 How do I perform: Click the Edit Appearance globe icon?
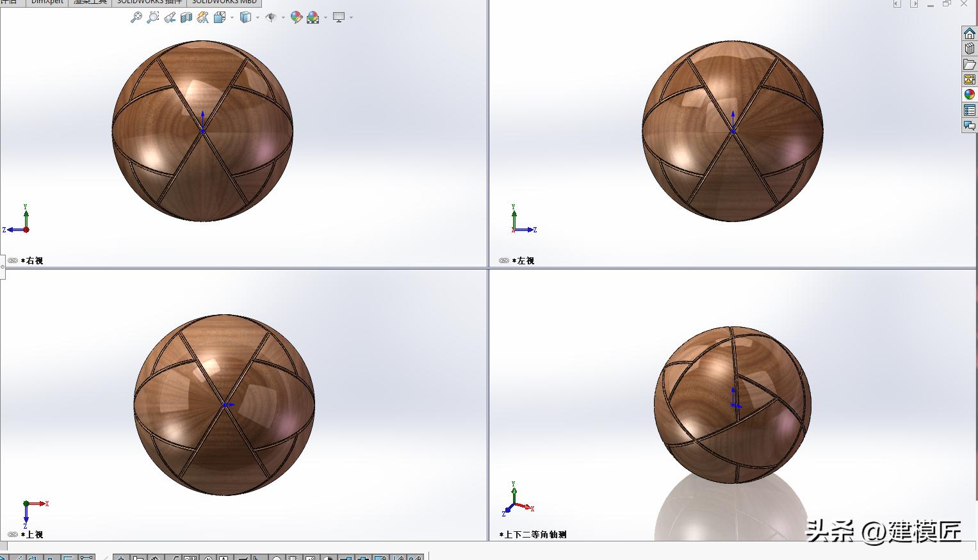pos(297,17)
